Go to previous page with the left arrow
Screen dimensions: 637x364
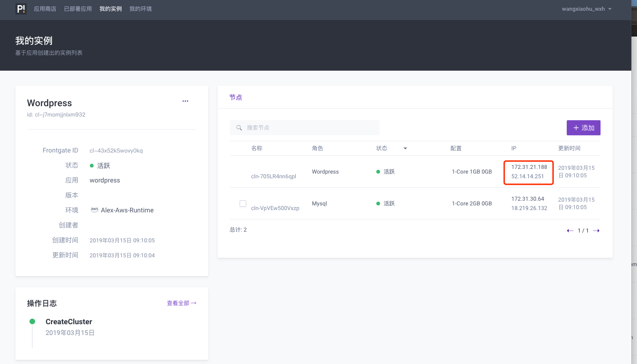pyautogui.click(x=569, y=230)
